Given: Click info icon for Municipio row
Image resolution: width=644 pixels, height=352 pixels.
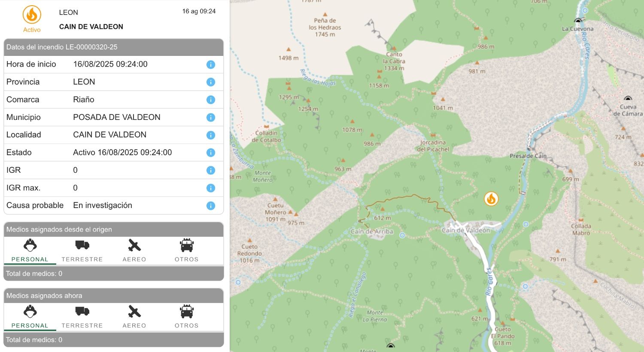Looking at the screenshot, I should point(210,117).
